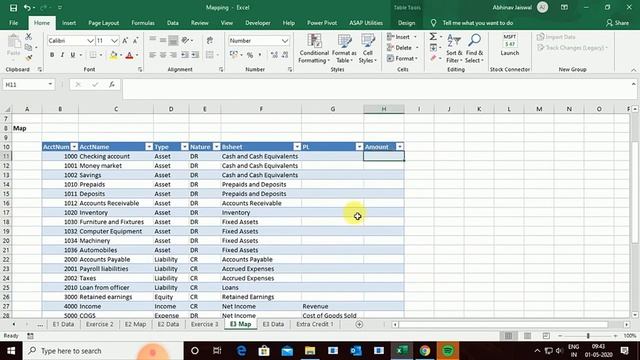640x360 pixels.
Task: Open Format as Table gallery
Action: [344, 49]
